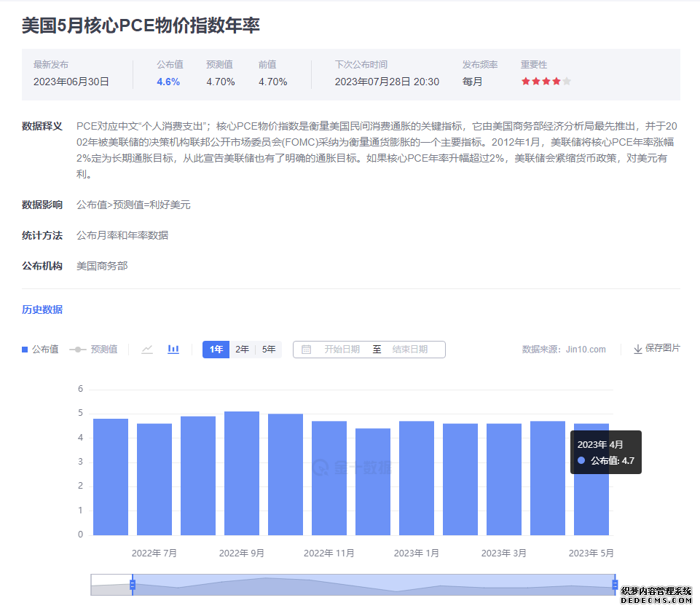
Task: Click the 2022年 7月 bar
Action: (x=154, y=479)
